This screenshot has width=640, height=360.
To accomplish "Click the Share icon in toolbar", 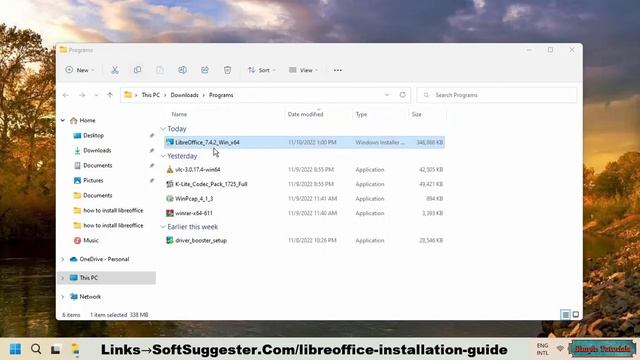I will point(205,70).
